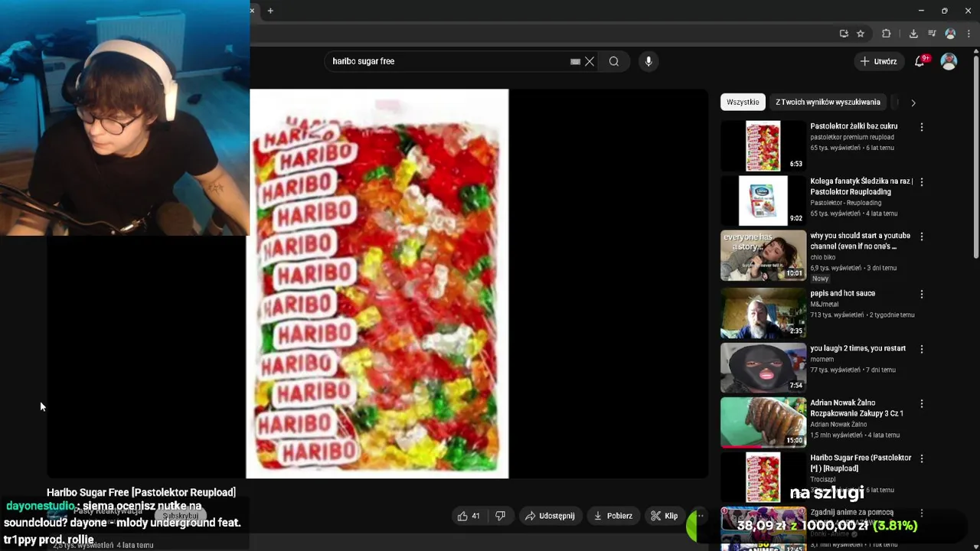Open Kolega fanatyk Śledzika video title
This screenshot has width=980, height=551.
click(861, 187)
